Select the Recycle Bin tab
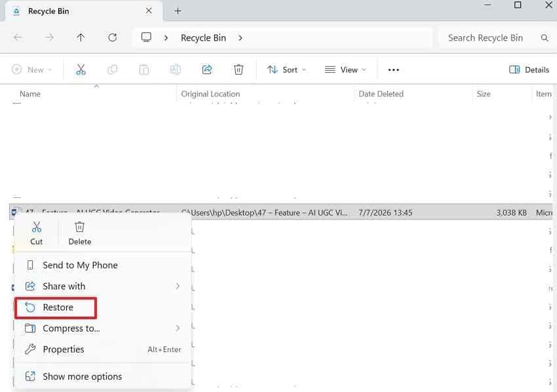 (x=84, y=11)
